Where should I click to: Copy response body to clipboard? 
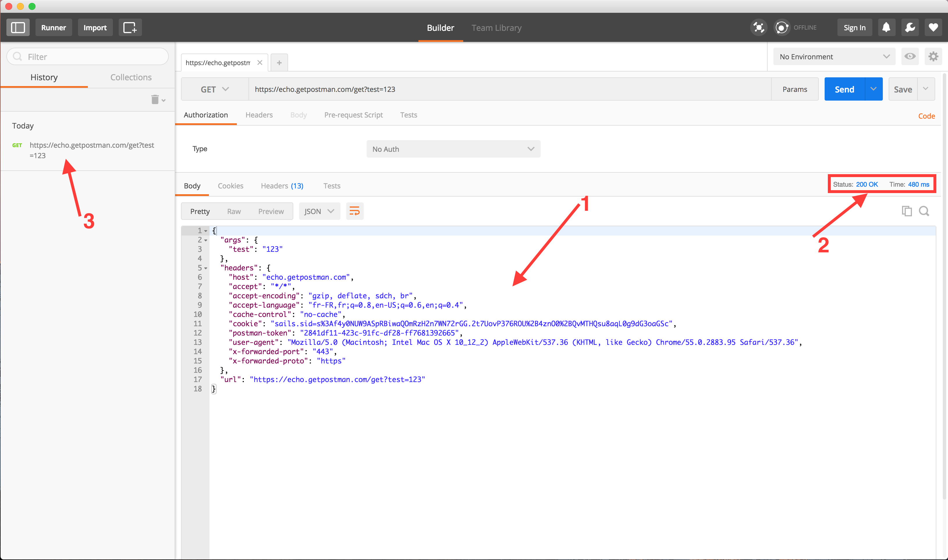(x=906, y=211)
